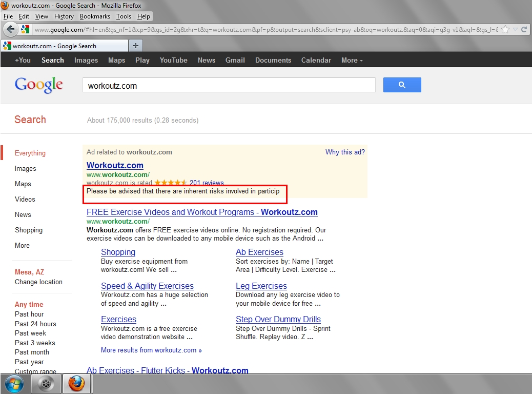Click the Firefox address bar URL
532x395 pixels.
pyautogui.click(x=267, y=30)
